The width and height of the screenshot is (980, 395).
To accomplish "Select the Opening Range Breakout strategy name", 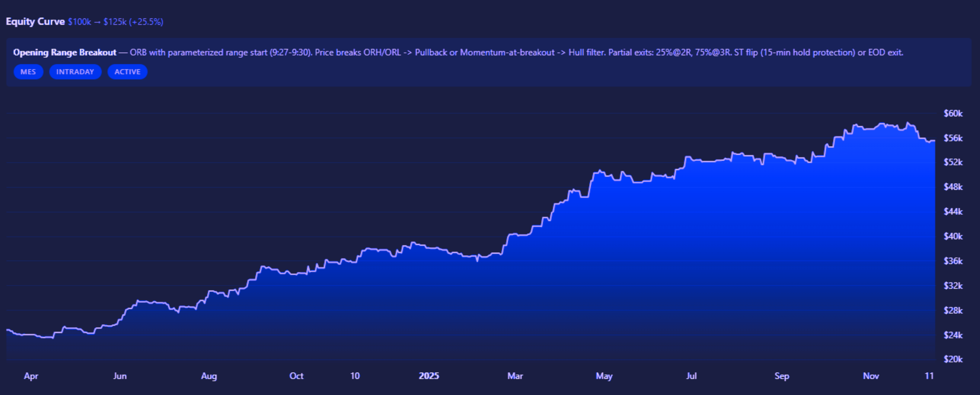I will click(x=65, y=53).
